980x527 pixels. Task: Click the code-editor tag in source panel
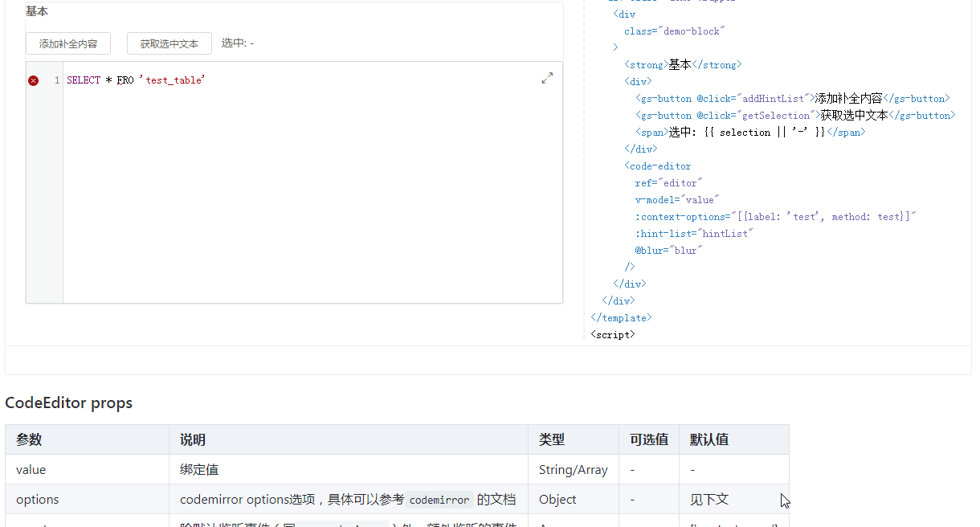click(x=657, y=166)
